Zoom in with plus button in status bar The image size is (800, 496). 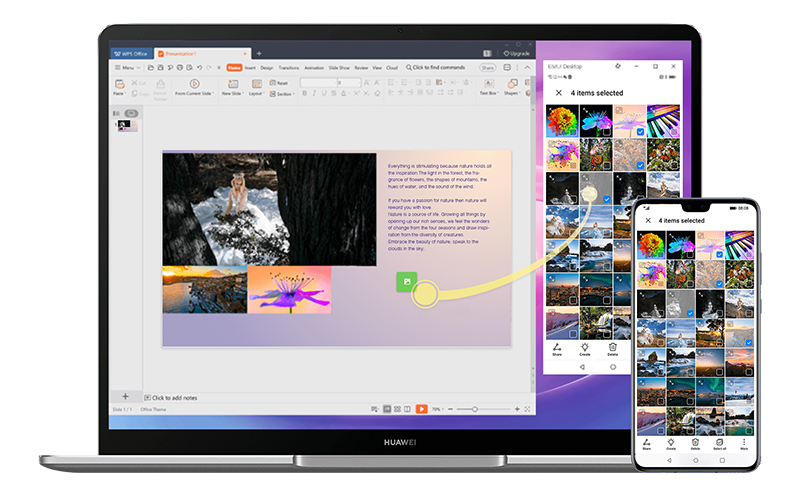pos(517,409)
